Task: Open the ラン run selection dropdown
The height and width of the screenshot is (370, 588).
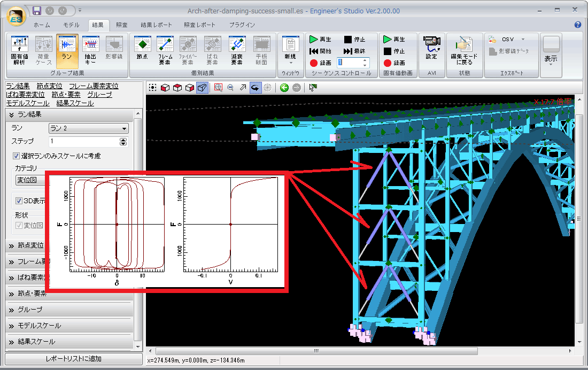Action: (89, 128)
